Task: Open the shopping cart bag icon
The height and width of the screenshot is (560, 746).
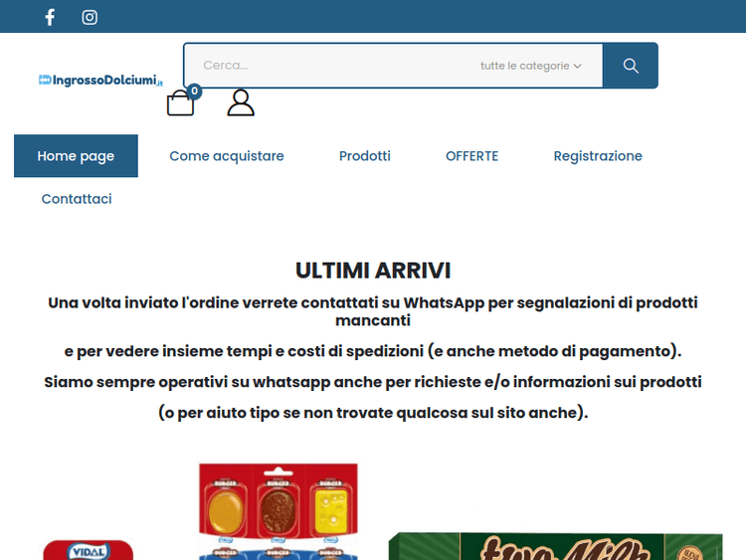Action: (180, 103)
